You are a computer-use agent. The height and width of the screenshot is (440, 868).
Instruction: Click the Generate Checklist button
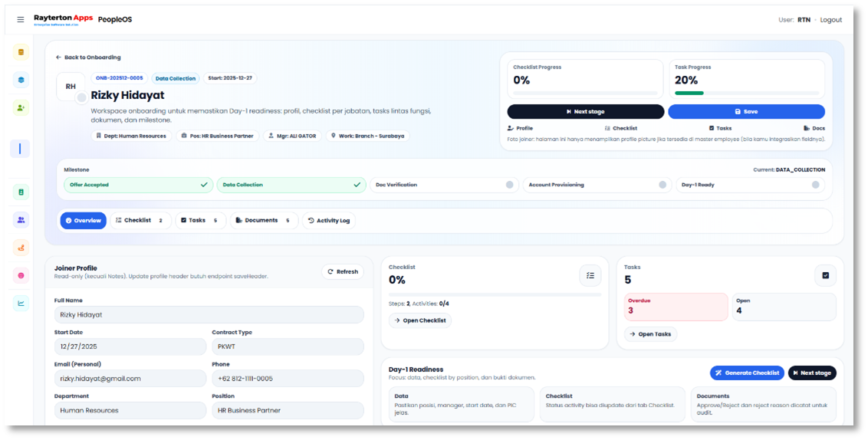[x=746, y=373]
